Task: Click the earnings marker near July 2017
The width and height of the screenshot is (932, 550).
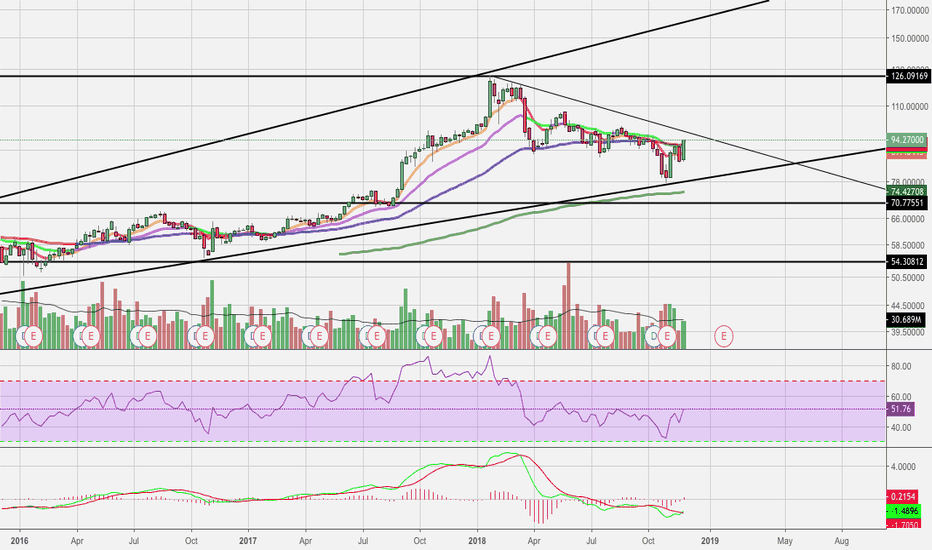Action: [376, 337]
